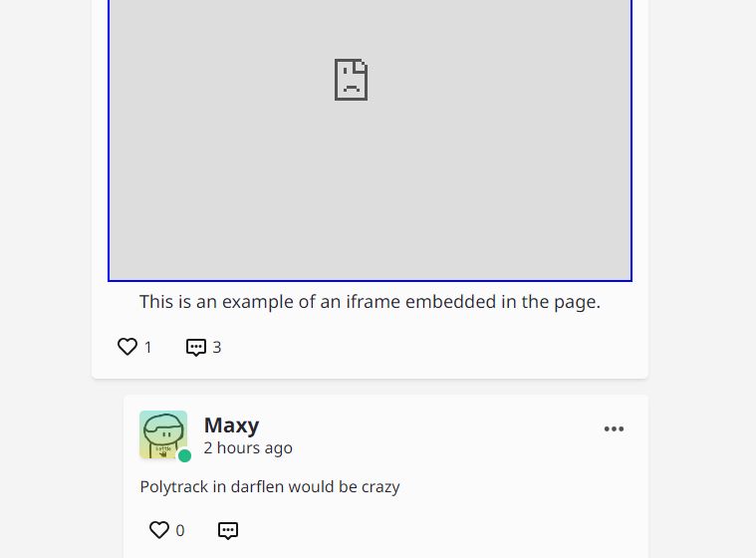
Task: Click the green online status dot on Maxy's avatar
Action: pyautogui.click(x=184, y=455)
